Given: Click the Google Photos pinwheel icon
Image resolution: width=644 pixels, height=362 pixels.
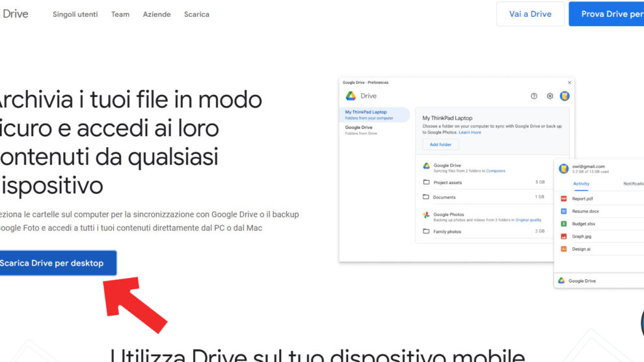Looking at the screenshot, I should click(x=426, y=215).
